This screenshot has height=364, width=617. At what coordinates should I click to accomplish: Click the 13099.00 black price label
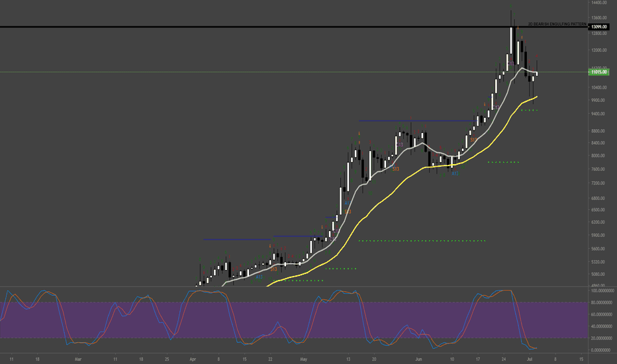point(598,26)
